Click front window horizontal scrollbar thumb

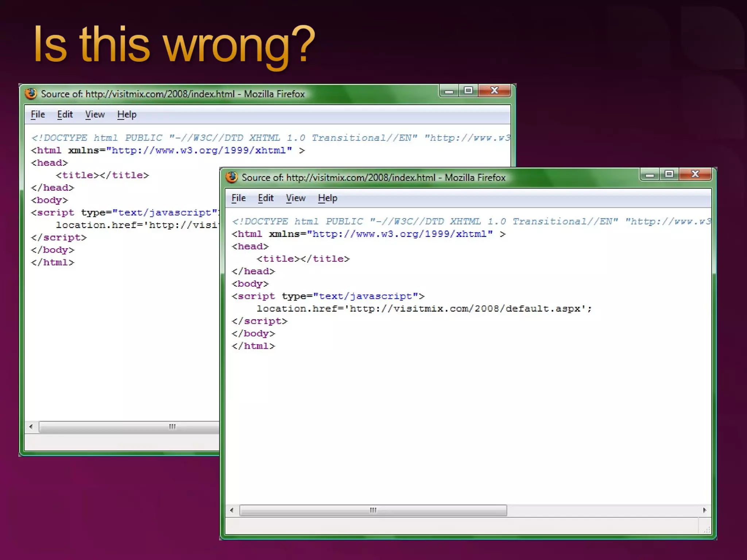(x=373, y=510)
